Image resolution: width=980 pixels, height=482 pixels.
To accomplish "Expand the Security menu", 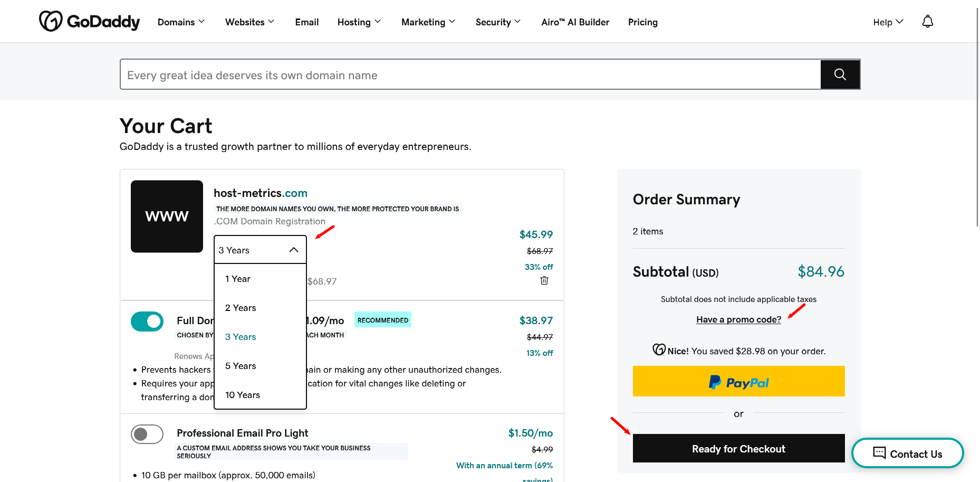I will point(498,22).
